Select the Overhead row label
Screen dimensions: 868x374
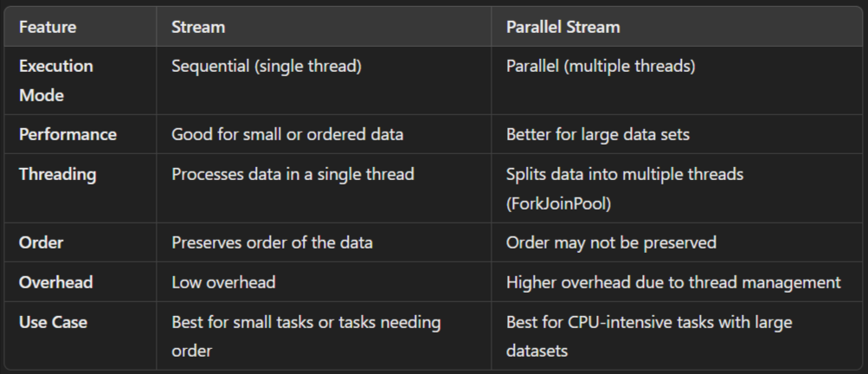tap(56, 282)
